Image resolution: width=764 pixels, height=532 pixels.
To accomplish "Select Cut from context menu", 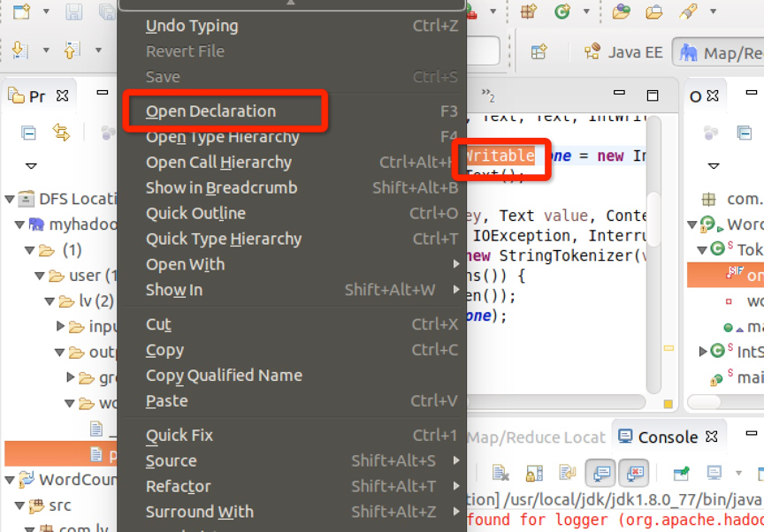I will click(159, 324).
